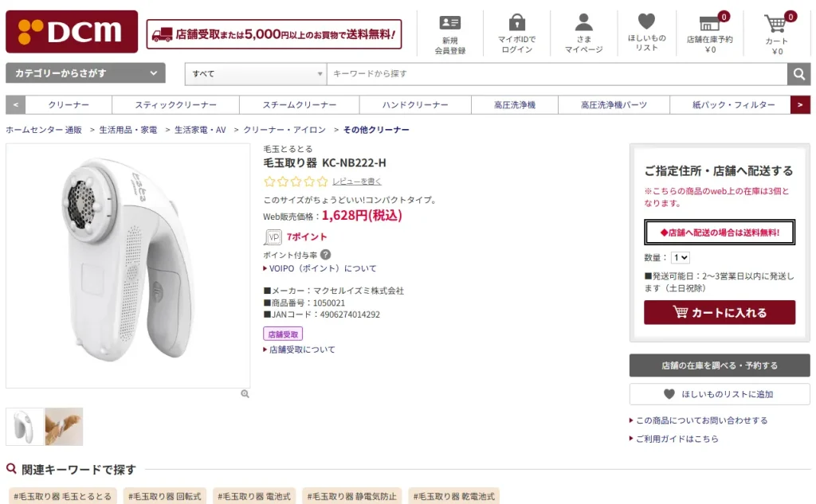Viewport: 816px width, 504px height.
Task: Open the すべて search scope dropdown
Action: pyautogui.click(x=255, y=73)
